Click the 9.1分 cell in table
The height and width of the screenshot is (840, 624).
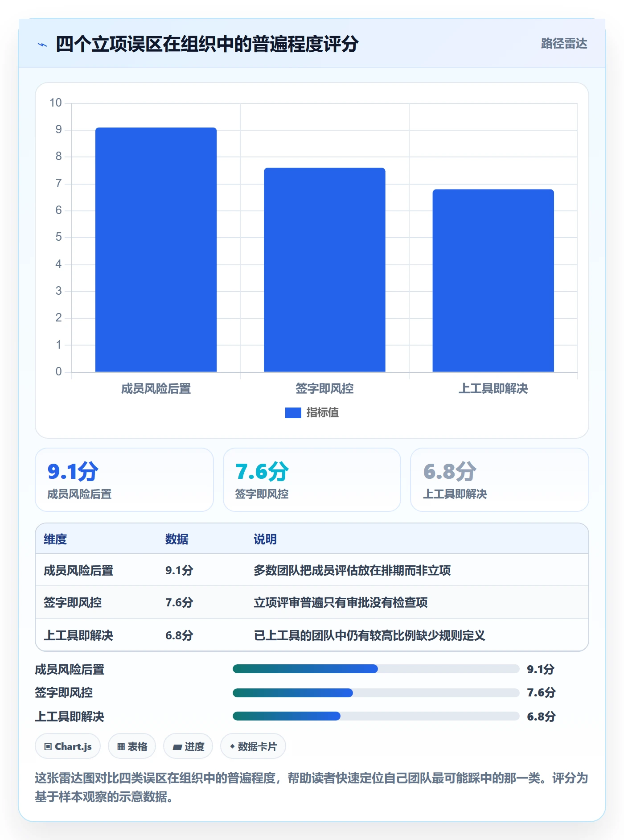179,570
